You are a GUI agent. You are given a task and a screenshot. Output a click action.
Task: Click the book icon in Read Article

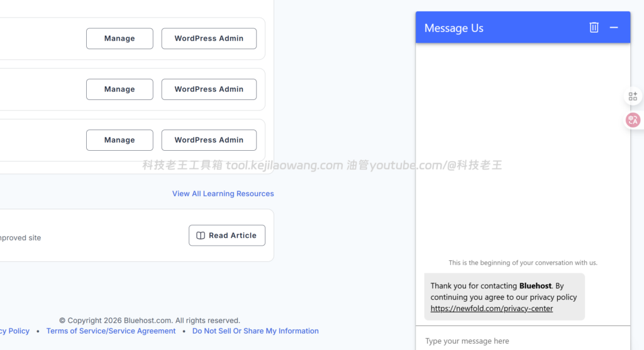[x=201, y=236]
